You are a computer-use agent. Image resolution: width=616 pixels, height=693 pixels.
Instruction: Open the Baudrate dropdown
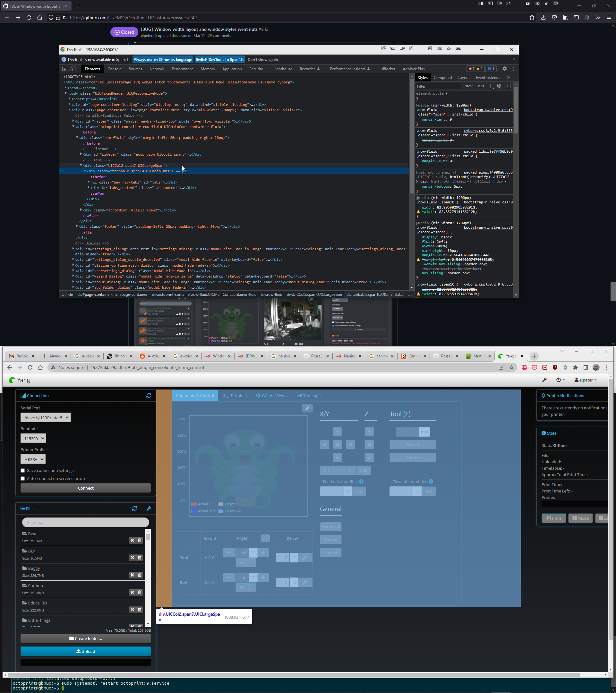(x=33, y=438)
